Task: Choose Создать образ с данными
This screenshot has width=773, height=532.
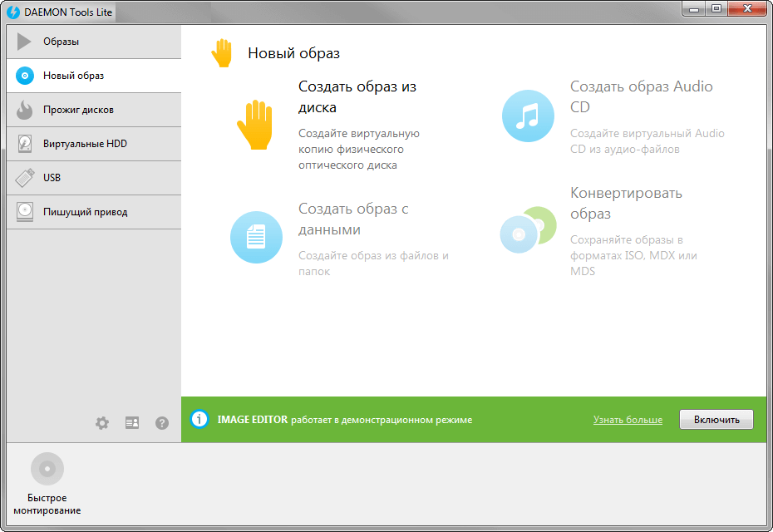Action: tap(353, 219)
